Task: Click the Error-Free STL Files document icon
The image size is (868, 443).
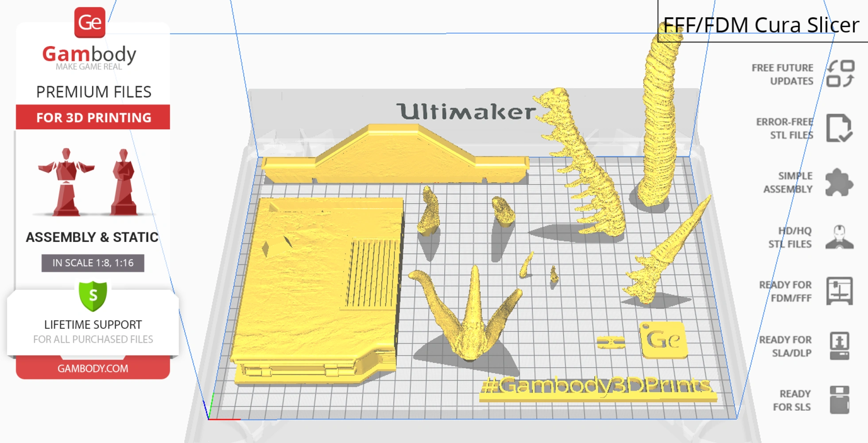Action: tap(838, 128)
